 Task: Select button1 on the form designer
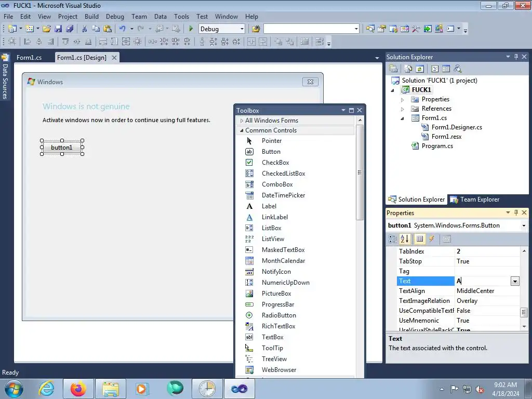point(62,147)
